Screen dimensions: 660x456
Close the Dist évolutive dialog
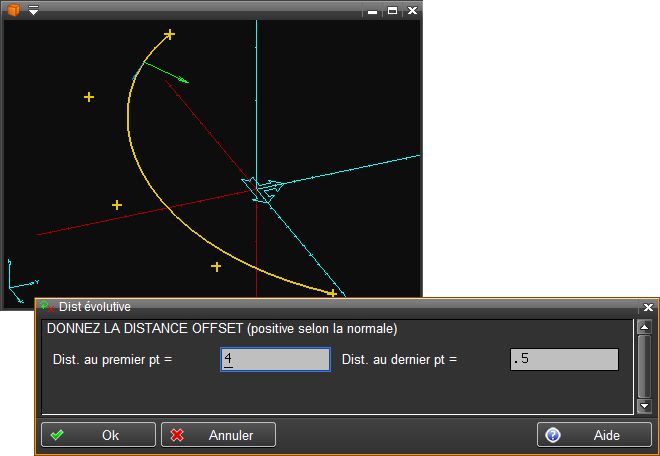click(x=647, y=307)
